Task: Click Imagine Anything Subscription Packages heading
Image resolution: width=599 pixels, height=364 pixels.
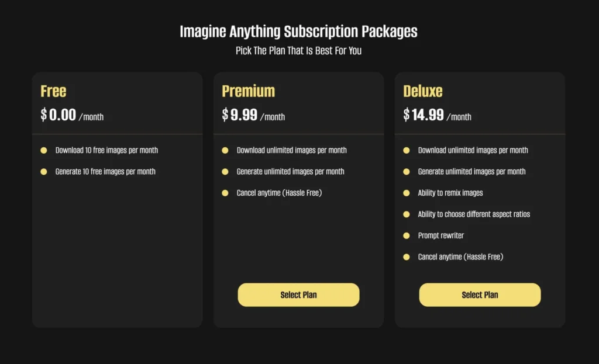Action: 298,32
